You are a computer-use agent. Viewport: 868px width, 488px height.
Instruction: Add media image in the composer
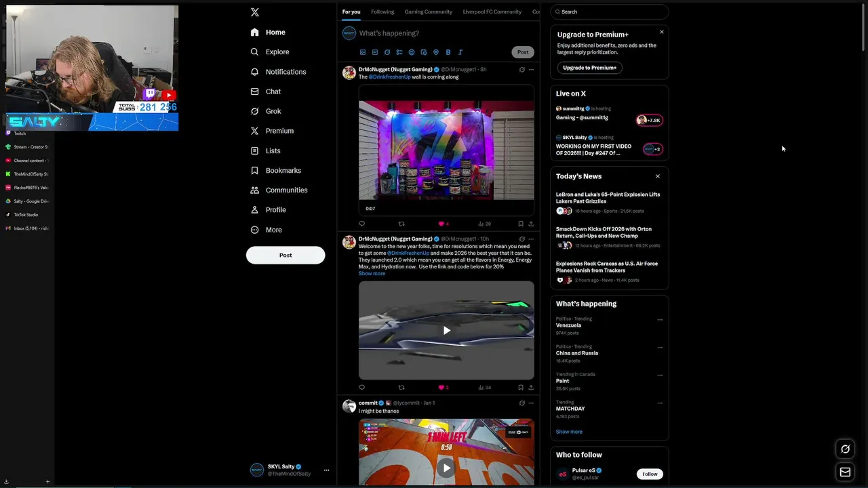363,52
